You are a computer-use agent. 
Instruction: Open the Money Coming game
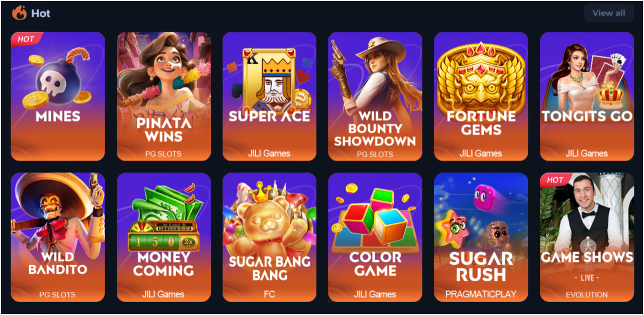click(x=164, y=237)
